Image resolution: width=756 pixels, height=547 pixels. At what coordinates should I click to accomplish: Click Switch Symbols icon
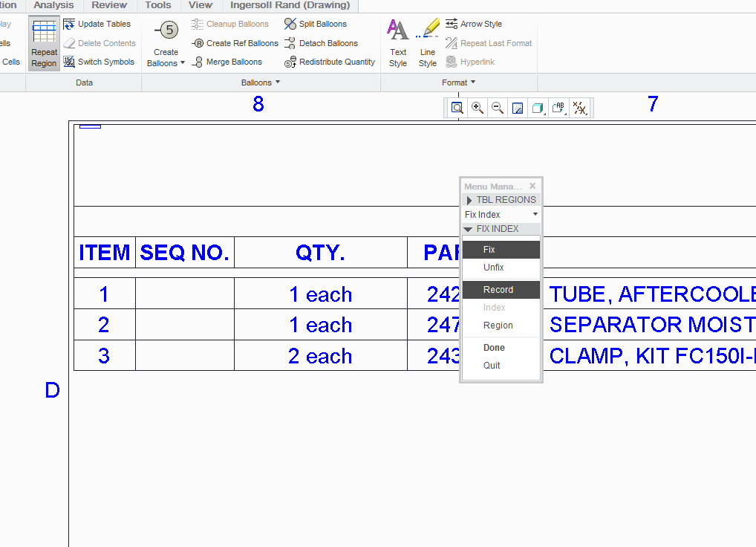click(x=69, y=62)
